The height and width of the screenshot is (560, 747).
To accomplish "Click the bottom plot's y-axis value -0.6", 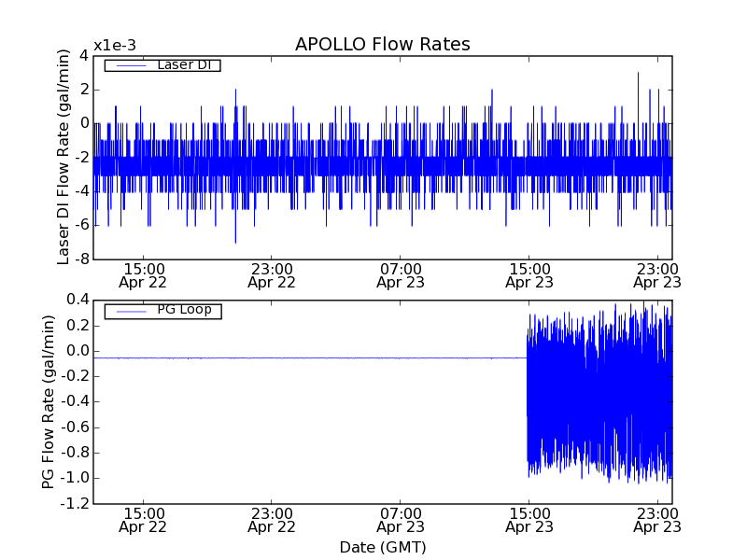I will 75,427.
